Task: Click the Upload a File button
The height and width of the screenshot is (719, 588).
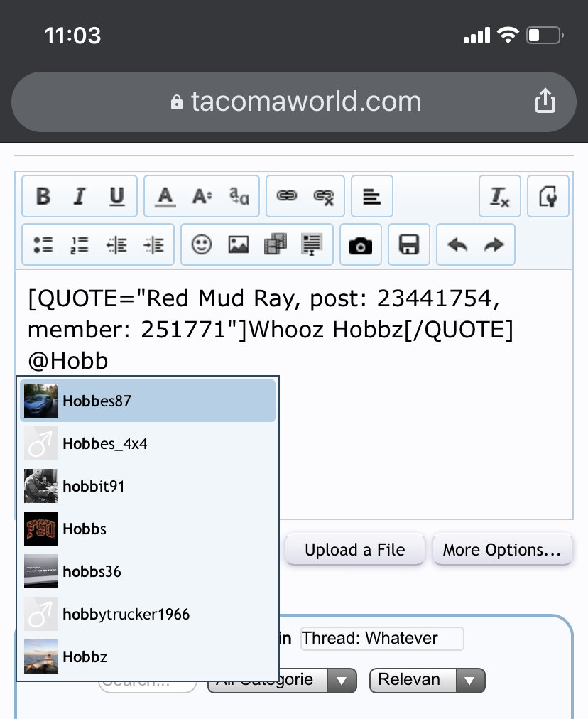Action: tap(355, 549)
